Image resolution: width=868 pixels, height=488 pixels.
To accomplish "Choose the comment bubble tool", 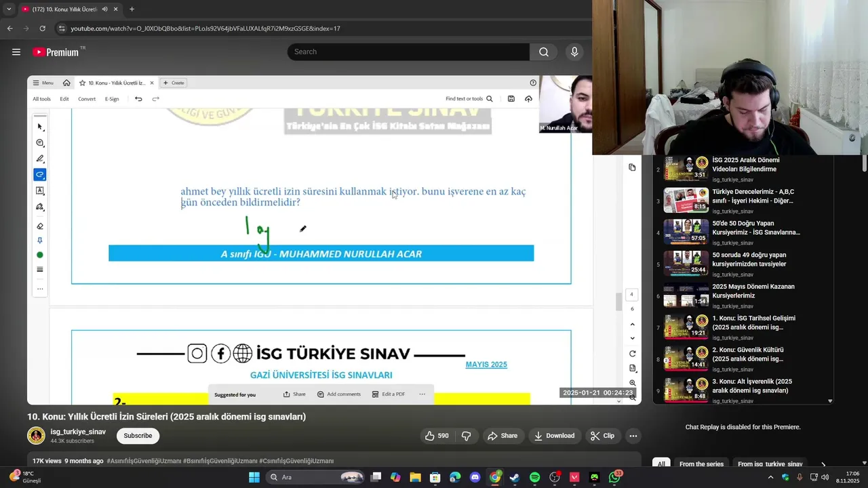I will 40,143.
